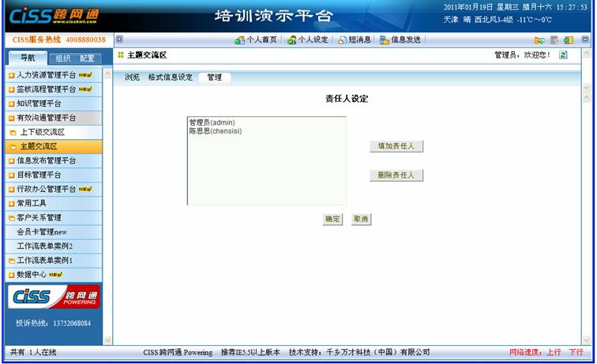The width and height of the screenshot is (597, 364).
Task: Expand the 客户关系管理 folder
Action: [39, 217]
